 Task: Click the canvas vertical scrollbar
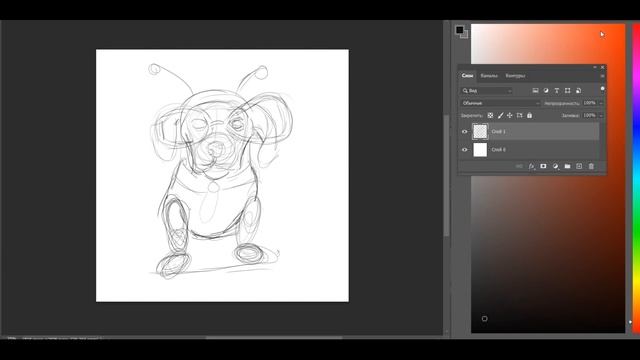coord(446,176)
